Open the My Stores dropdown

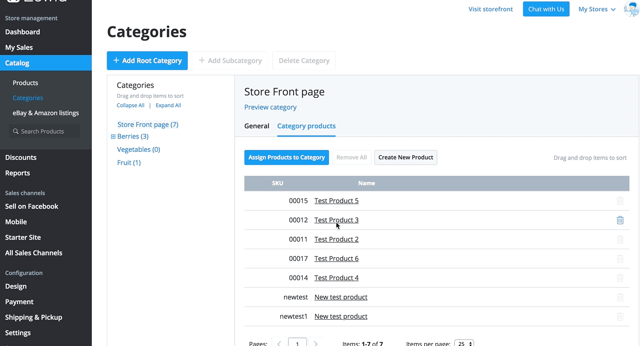pos(596,9)
